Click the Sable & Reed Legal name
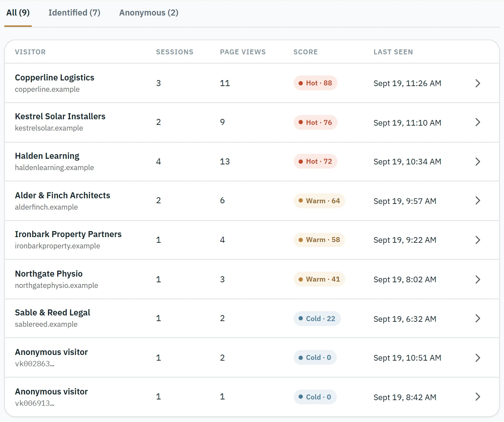The height and width of the screenshot is (422, 504). click(53, 313)
